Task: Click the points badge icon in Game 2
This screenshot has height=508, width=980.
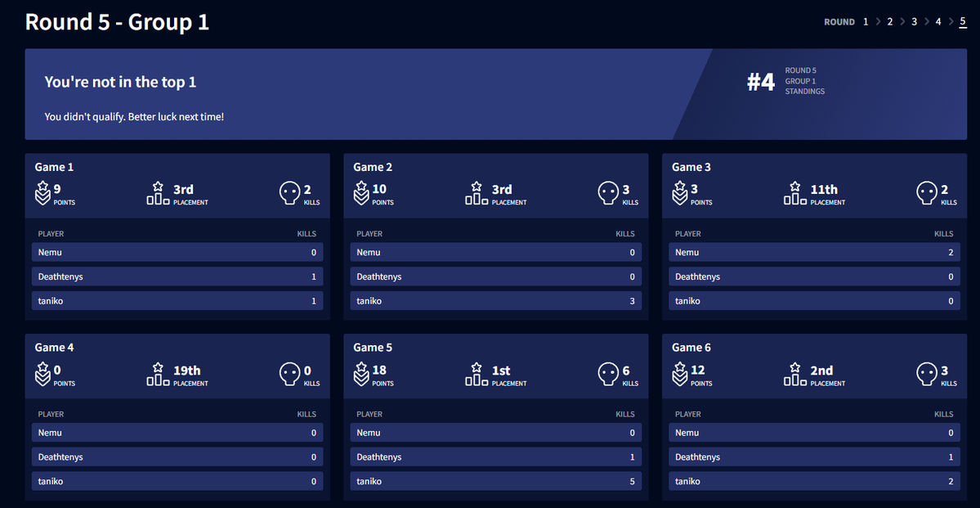Action: click(x=361, y=193)
